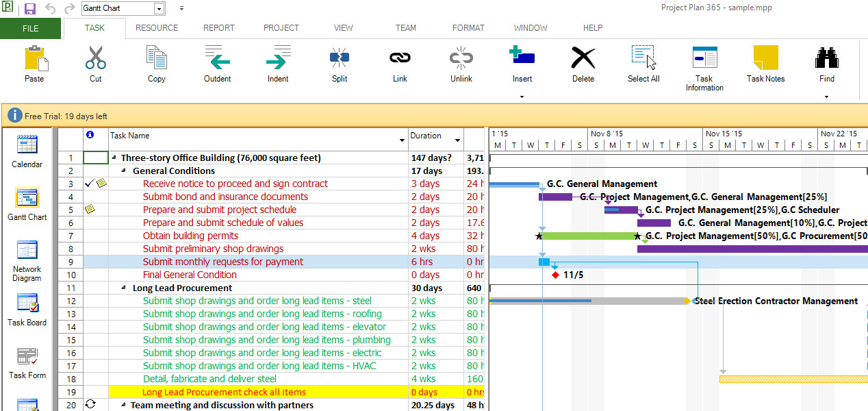This screenshot has height=411, width=868.
Task: Open Task Name column filter dropdown
Action: [x=402, y=140]
